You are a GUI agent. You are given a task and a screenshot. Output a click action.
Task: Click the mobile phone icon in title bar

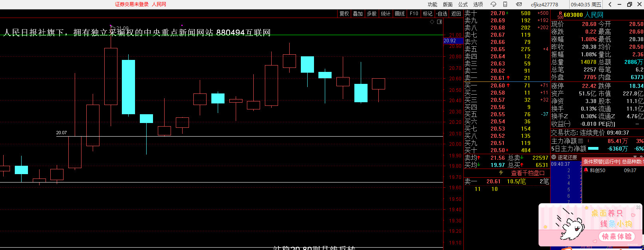point(505,4)
